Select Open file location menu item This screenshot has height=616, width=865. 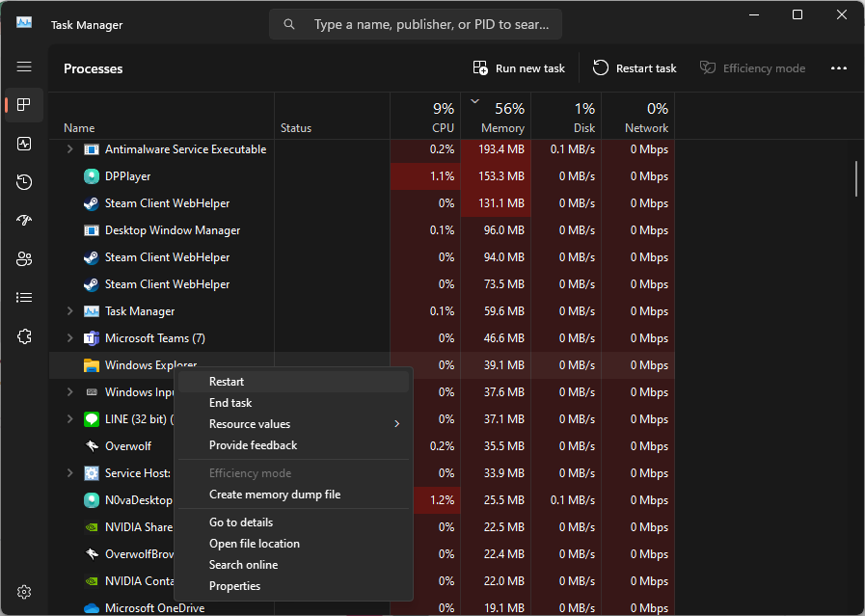293,544
